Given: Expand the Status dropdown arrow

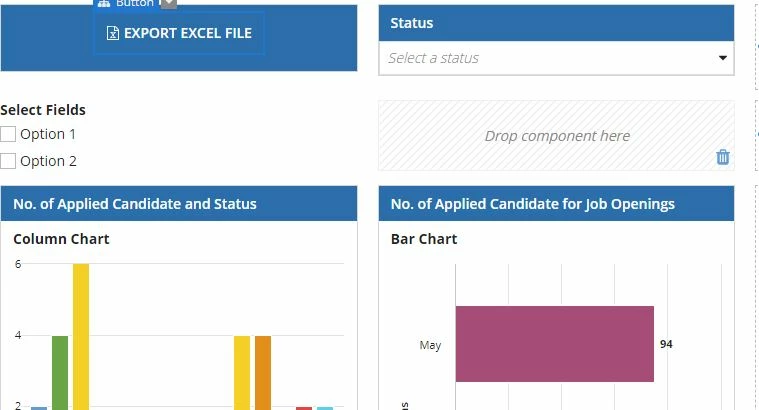Looking at the screenshot, I should (723, 58).
